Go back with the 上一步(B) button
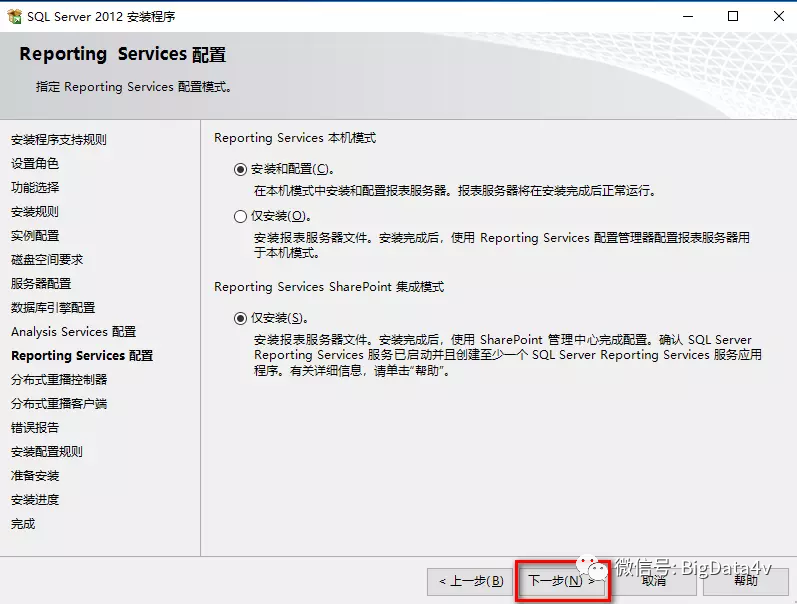The image size is (797, 604). pyautogui.click(x=471, y=581)
